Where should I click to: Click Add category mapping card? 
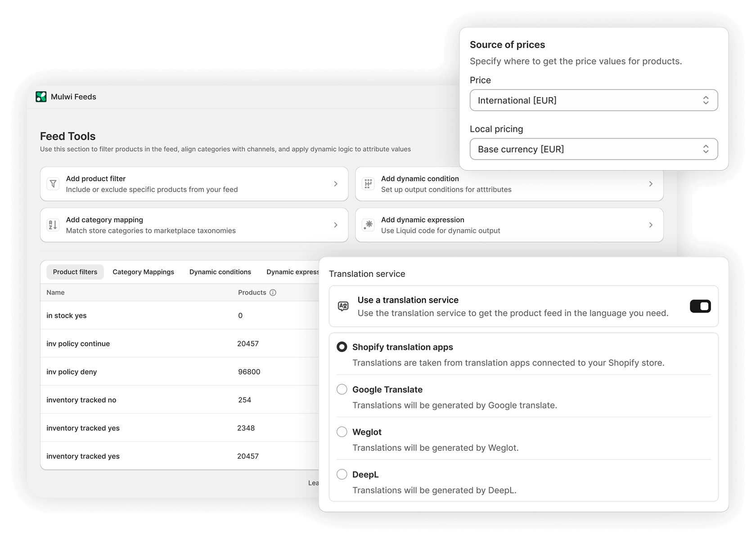coord(194,225)
